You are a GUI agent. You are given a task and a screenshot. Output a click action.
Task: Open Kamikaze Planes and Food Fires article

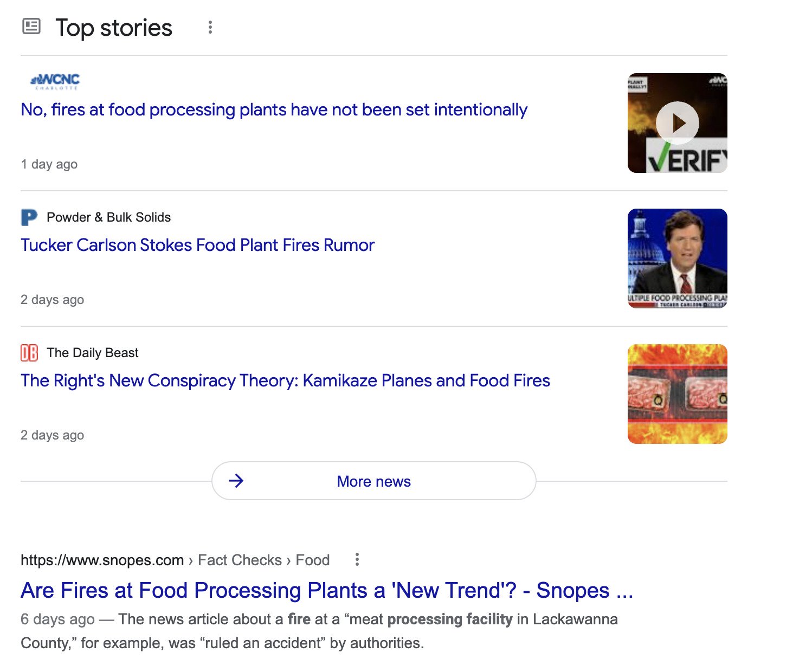(285, 380)
